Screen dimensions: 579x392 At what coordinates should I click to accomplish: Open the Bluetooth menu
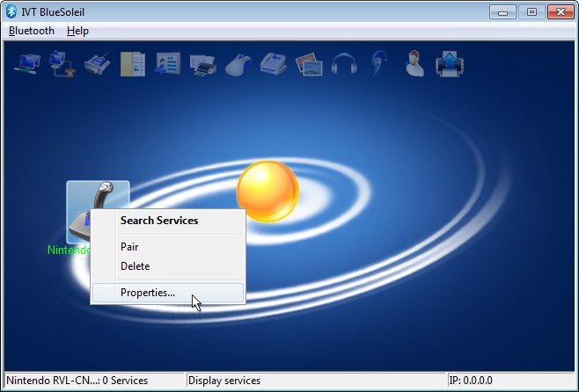(x=32, y=31)
